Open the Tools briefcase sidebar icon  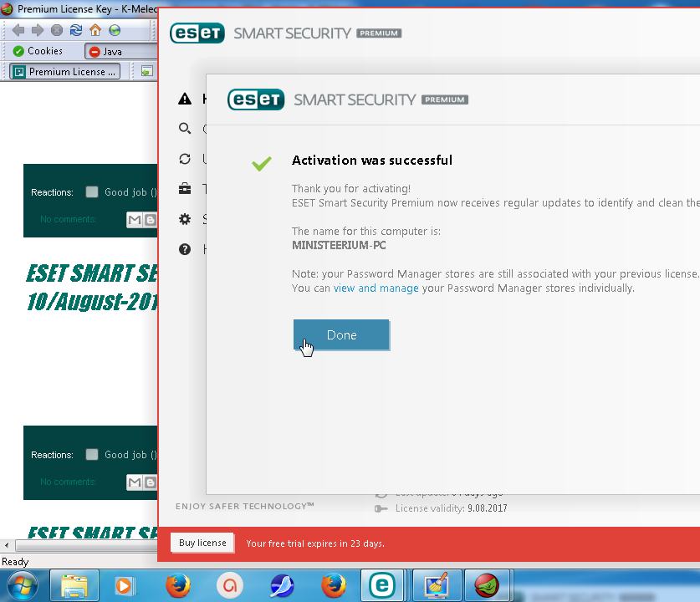click(185, 189)
